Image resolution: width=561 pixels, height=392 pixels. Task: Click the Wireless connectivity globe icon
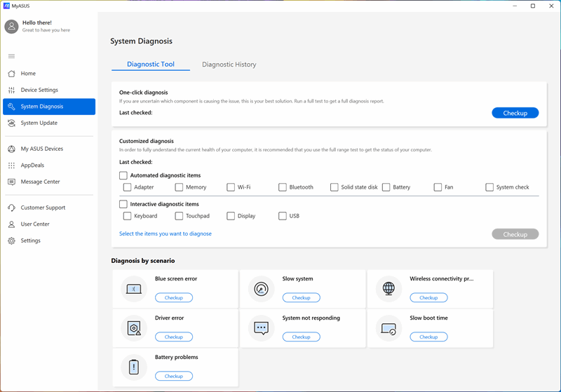[x=388, y=289]
